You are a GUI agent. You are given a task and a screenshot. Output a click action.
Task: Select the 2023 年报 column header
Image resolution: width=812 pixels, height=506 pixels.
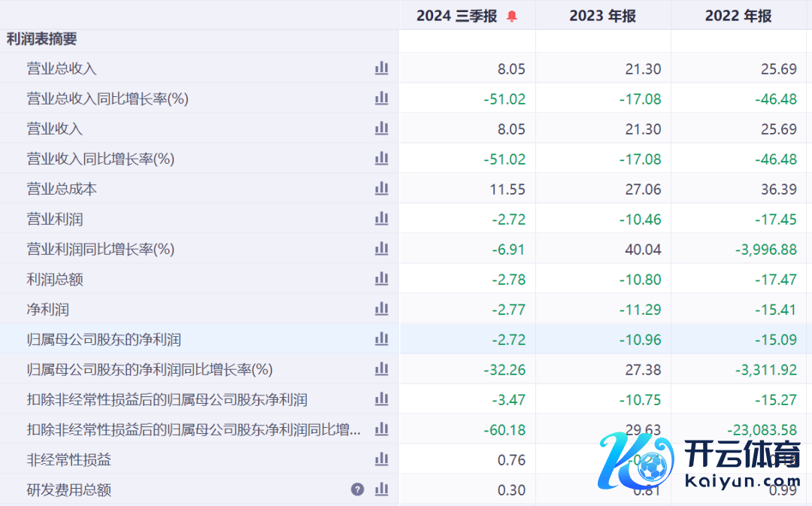[602, 17]
